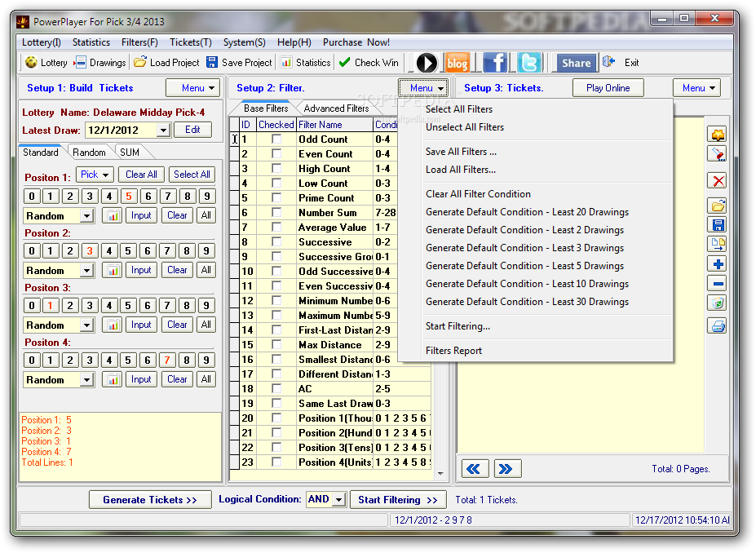Click Position 1 Select All button
The width and height of the screenshot is (756, 553).
[192, 175]
